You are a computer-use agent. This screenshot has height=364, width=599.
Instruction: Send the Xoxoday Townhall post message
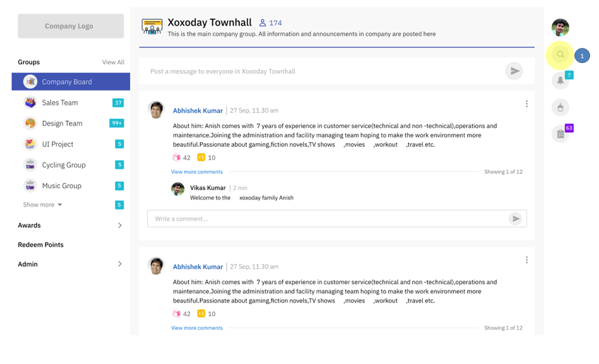514,71
